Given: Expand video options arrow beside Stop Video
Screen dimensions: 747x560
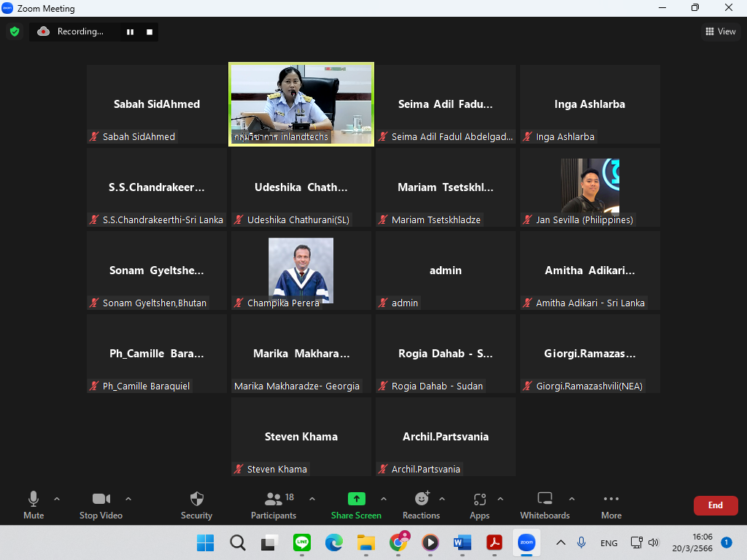Looking at the screenshot, I should click(128, 499).
